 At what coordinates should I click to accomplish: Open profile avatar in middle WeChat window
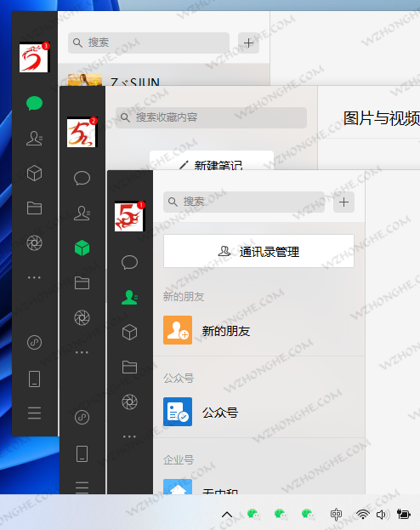(x=82, y=132)
